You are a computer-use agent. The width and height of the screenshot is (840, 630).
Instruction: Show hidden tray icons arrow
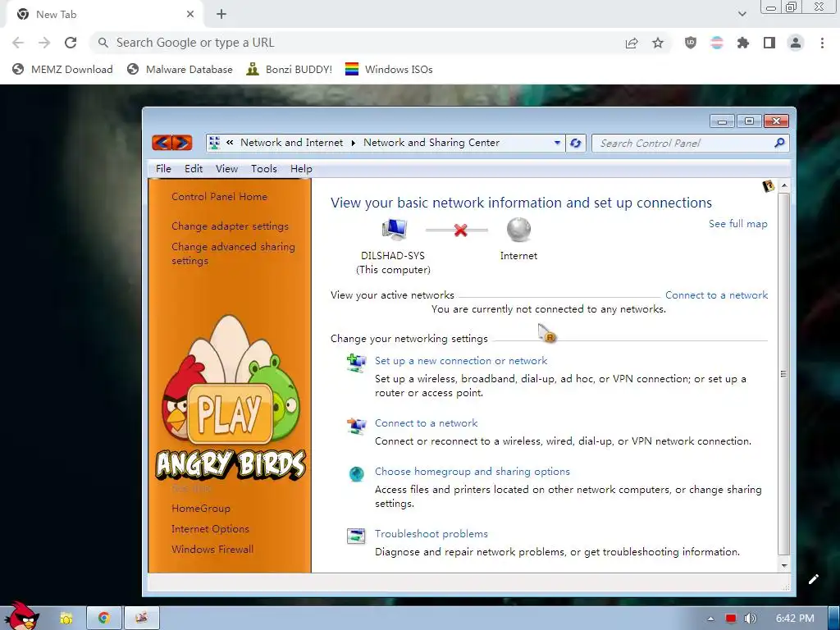click(711, 619)
